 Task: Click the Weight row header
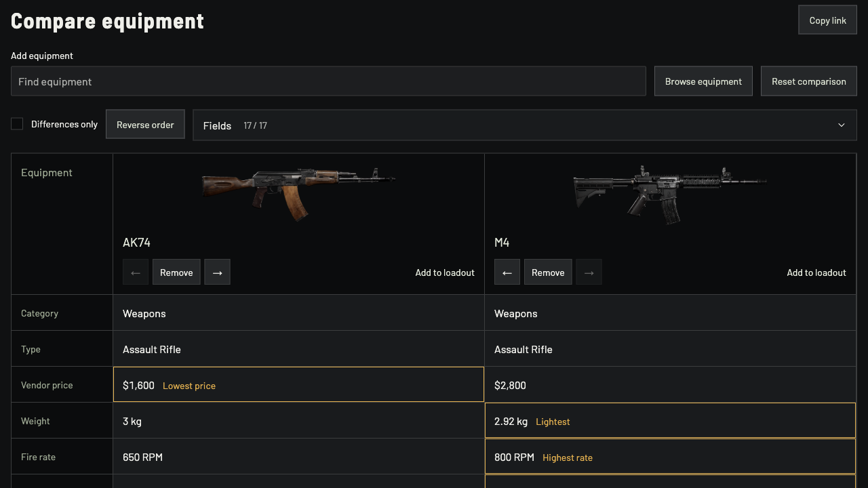(x=62, y=421)
